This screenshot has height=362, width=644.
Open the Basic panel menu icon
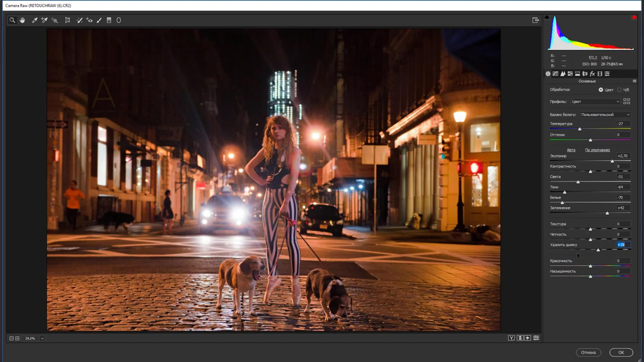pyautogui.click(x=635, y=81)
